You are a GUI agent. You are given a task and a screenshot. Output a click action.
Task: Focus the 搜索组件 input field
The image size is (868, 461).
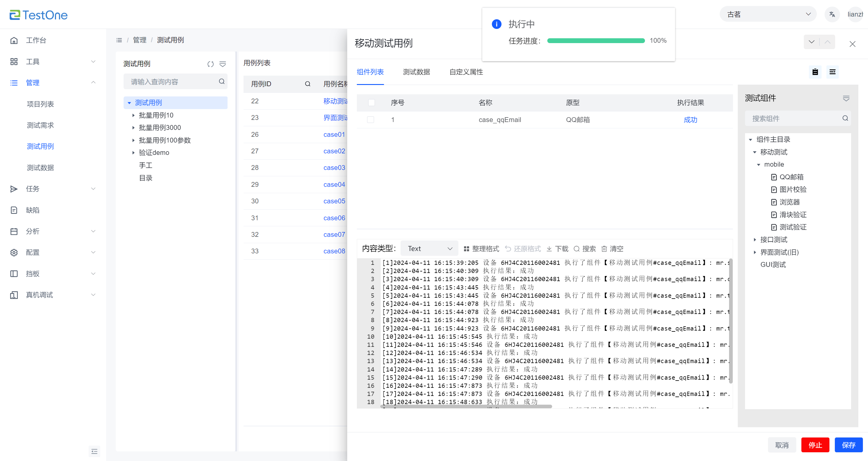(797, 118)
